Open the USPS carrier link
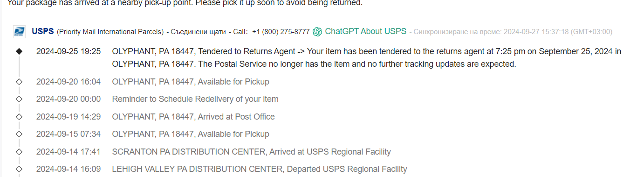Image resolution: width=644 pixels, height=177 pixels. (x=43, y=31)
